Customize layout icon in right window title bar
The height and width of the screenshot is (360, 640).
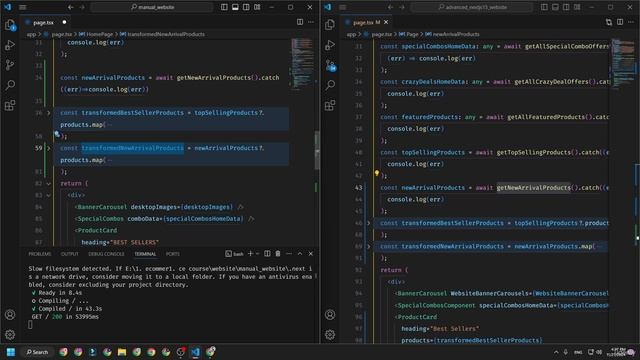(577, 7)
